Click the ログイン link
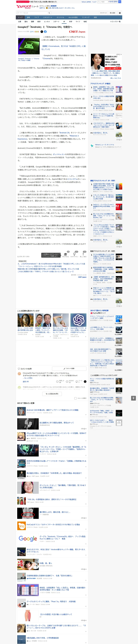The image size is (138, 644). click(x=42, y=8)
